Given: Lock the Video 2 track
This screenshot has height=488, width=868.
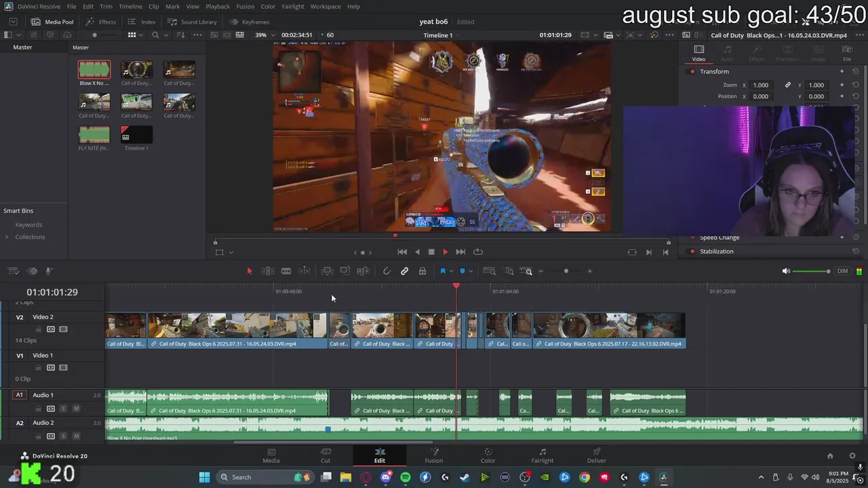Looking at the screenshot, I should pos(38,329).
